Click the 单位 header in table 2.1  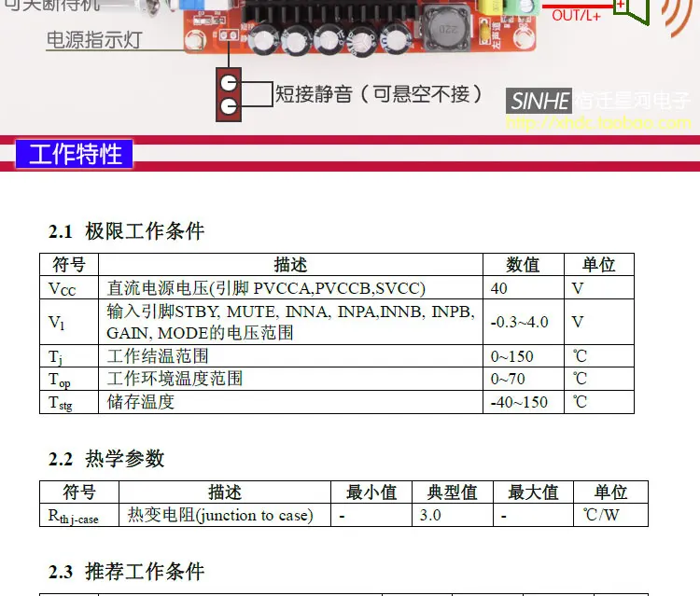pos(599,265)
